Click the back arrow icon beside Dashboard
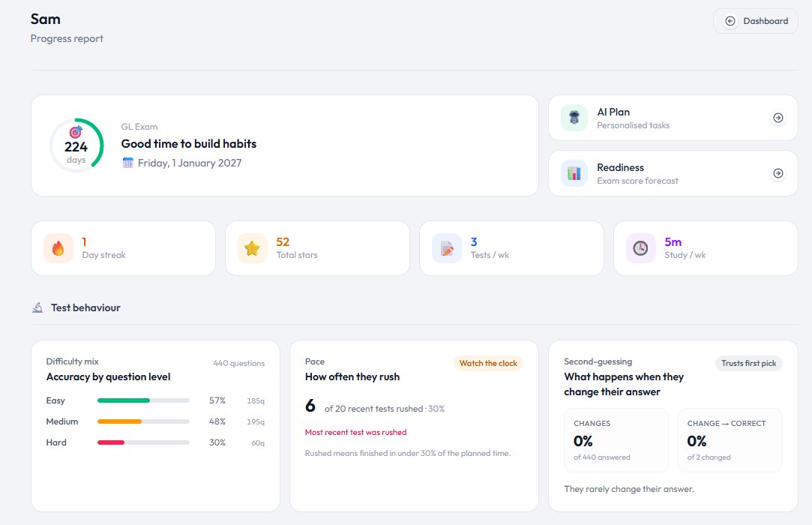Image resolution: width=812 pixels, height=525 pixels. click(730, 21)
